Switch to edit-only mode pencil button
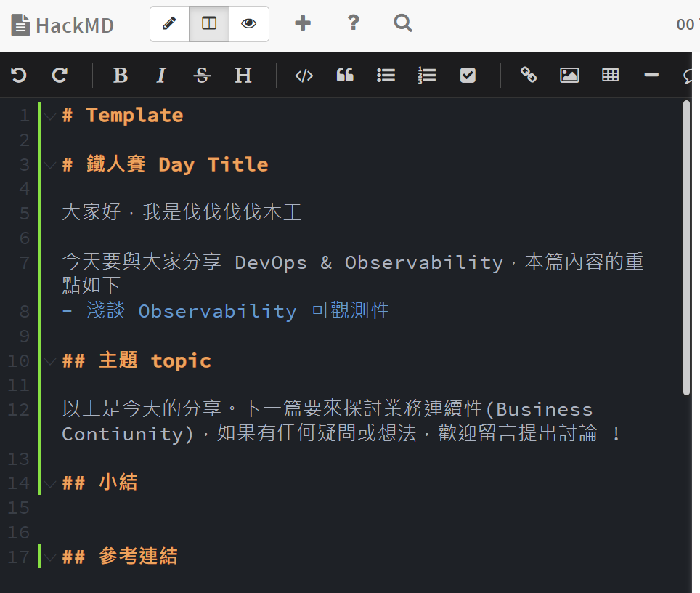This screenshot has height=593, width=700. point(170,24)
